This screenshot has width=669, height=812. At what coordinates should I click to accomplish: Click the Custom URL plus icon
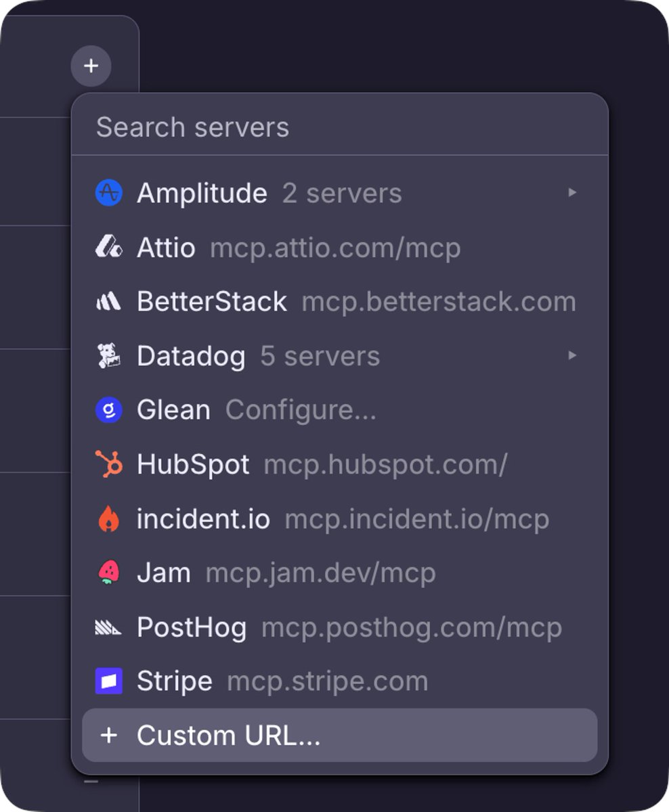(x=108, y=736)
